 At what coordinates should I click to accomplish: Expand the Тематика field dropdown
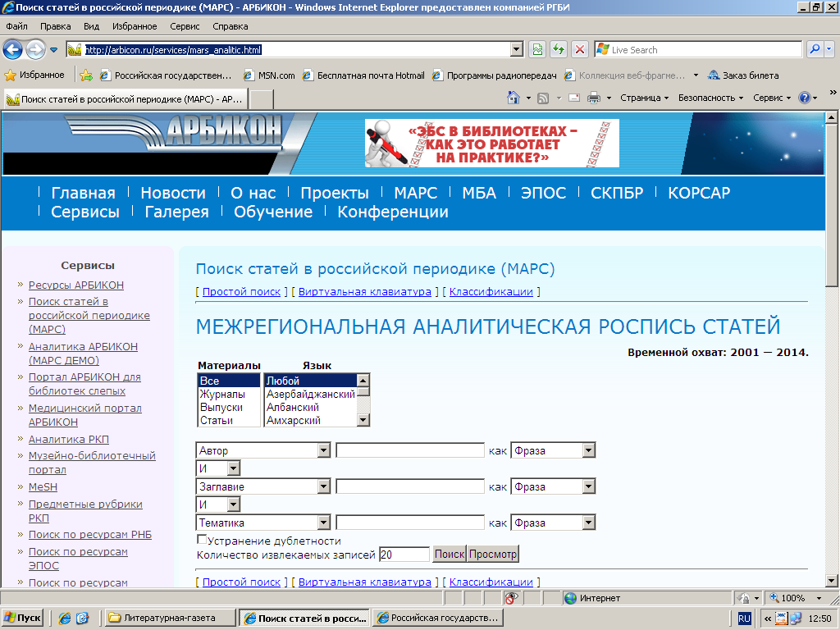point(323,523)
